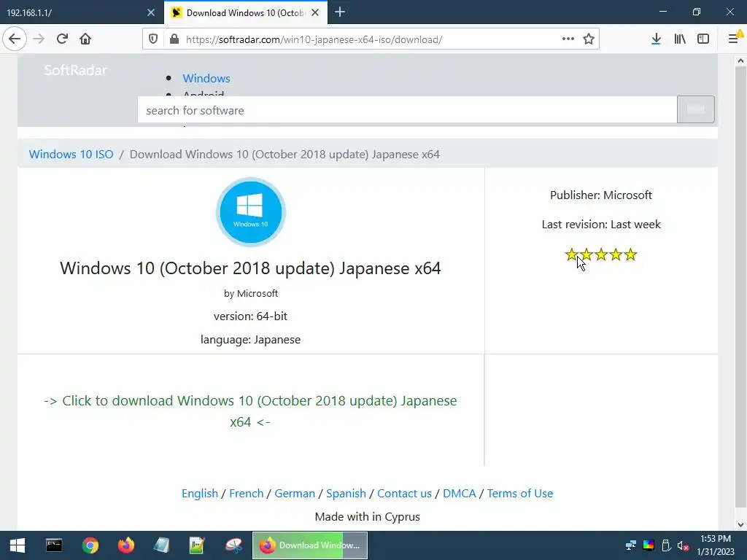Open the Firefox home page
Screen dimensions: 747x560
click(x=85, y=39)
